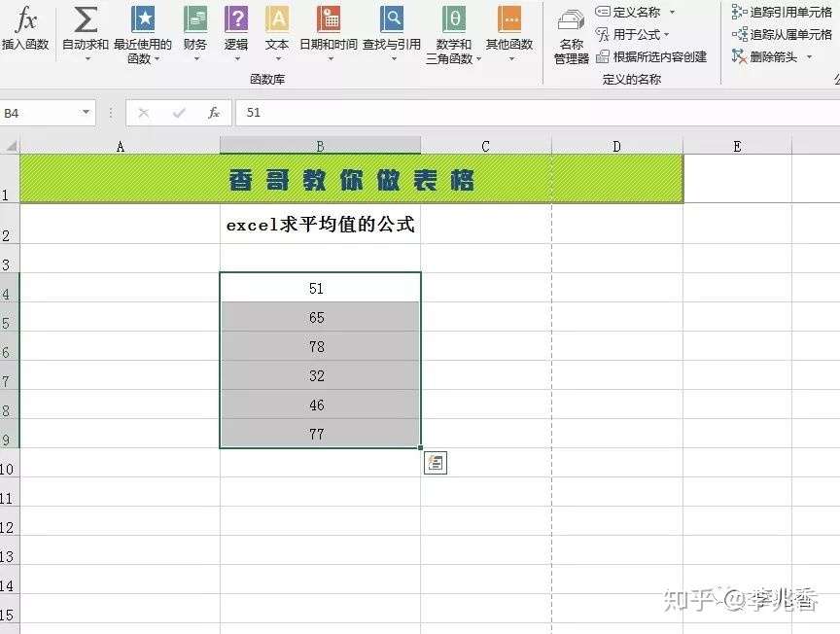Open the 财务 functions icon

point(195,19)
